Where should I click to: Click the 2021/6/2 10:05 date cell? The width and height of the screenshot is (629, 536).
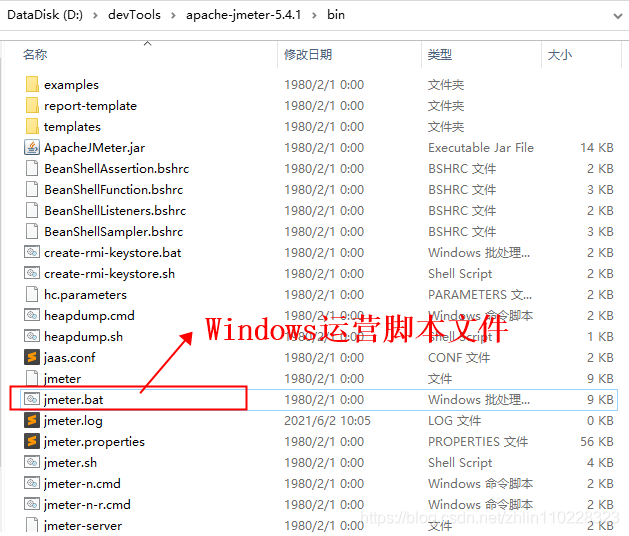point(327,420)
